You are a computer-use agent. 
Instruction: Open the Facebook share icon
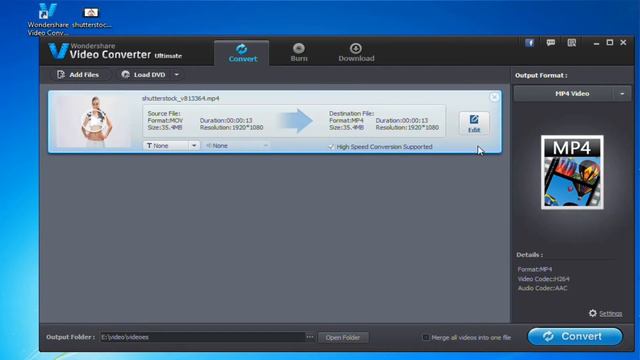coord(529,42)
